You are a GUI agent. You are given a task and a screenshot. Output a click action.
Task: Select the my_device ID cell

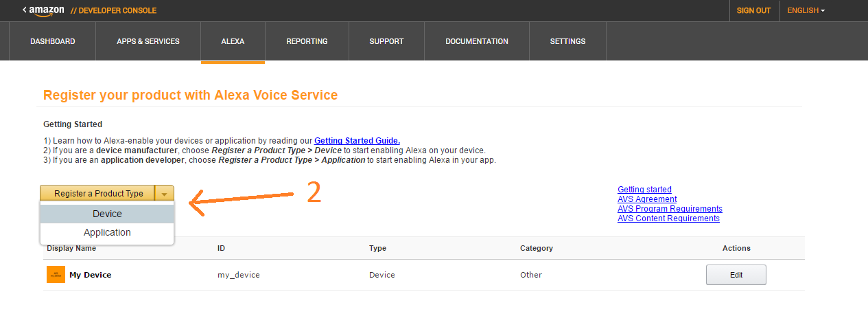(x=238, y=275)
